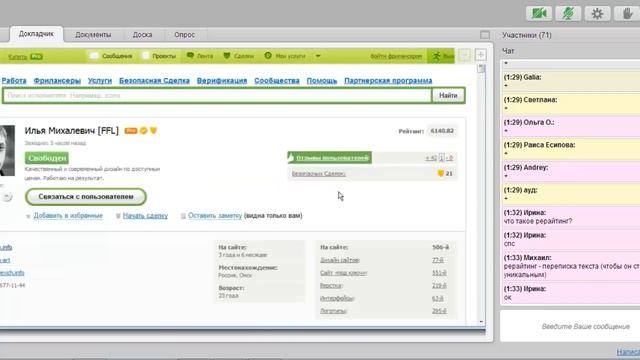The image size is (640, 360).
Task: Open Сделки in the green toolbar
Action: (x=239, y=56)
